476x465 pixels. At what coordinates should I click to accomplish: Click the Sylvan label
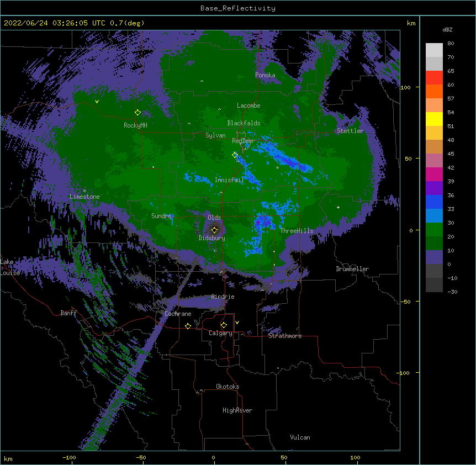click(x=215, y=135)
